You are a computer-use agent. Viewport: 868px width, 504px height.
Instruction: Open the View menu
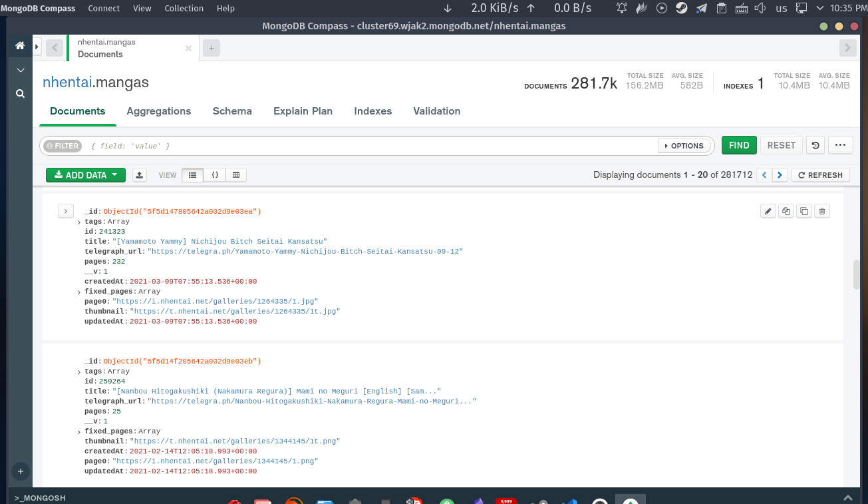pos(142,9)
